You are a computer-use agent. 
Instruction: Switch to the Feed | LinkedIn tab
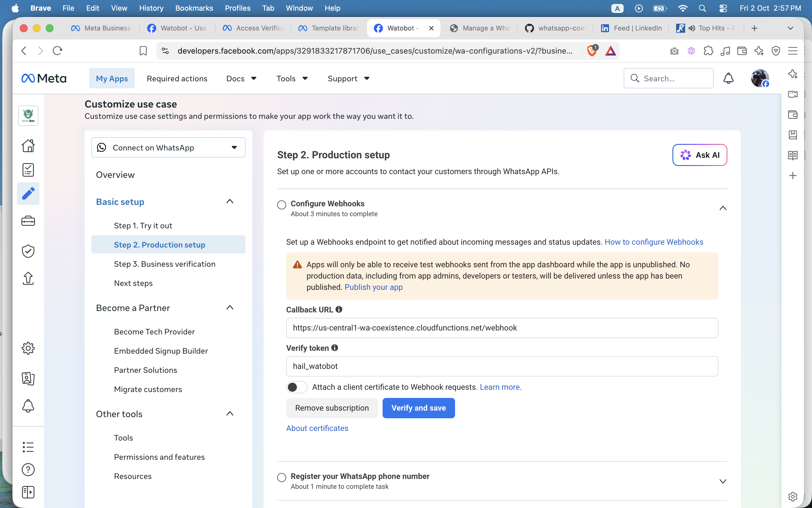[631, 28]
